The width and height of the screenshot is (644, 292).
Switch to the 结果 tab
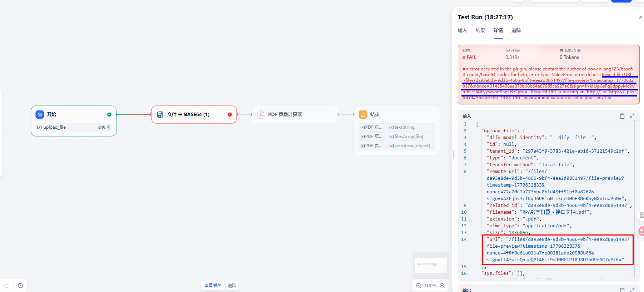(x=480, y=31)
